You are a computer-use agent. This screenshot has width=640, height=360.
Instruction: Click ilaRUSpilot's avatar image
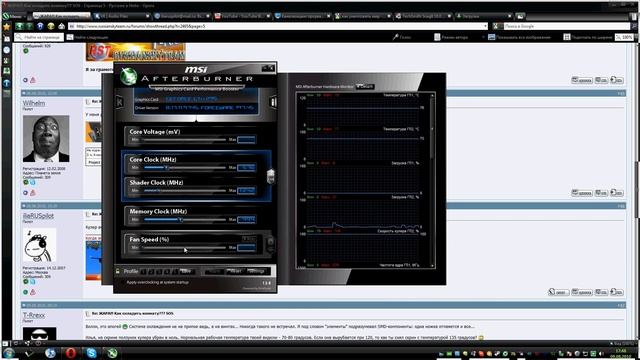point(39,245)
